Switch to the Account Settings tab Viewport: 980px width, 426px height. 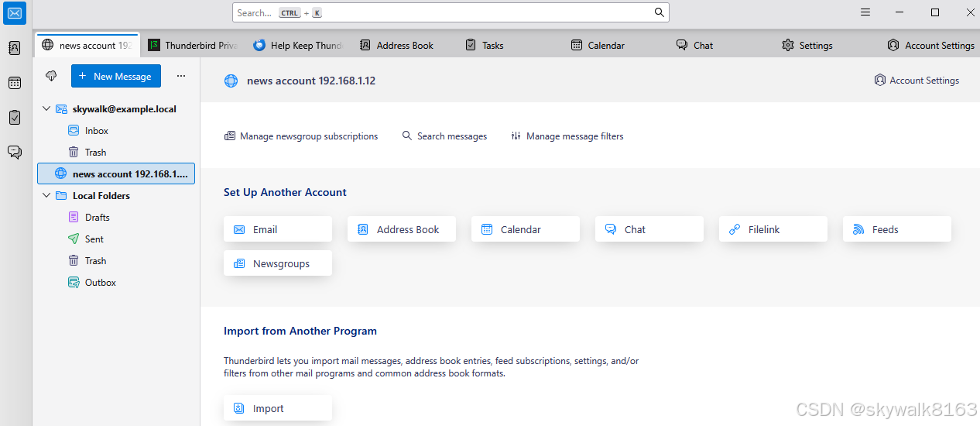point(930,45)
